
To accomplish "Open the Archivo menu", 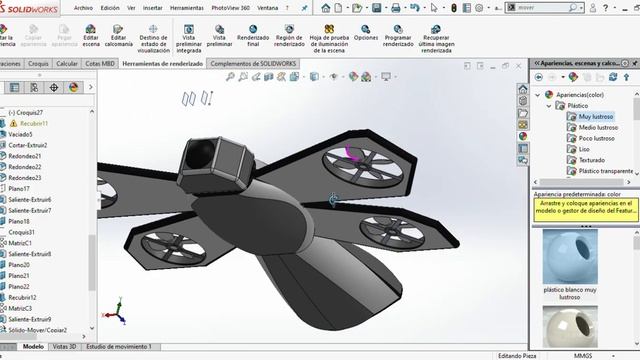I will 83,8.
